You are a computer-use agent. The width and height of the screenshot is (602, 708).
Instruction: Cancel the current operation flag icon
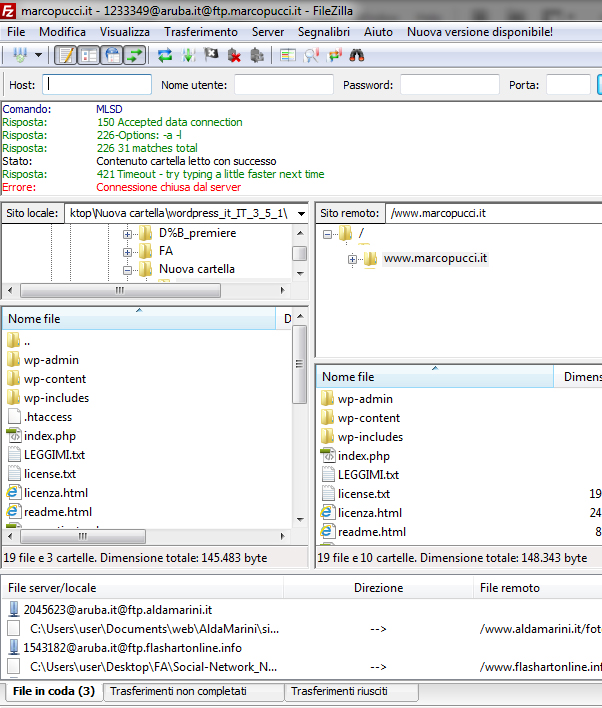point(211,56)
